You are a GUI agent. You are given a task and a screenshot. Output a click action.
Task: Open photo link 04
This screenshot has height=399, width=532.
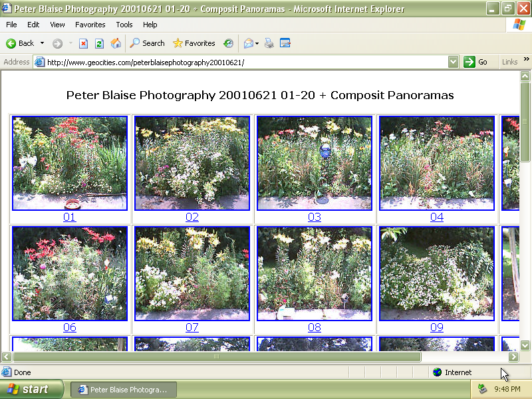[x=437, y=217]
